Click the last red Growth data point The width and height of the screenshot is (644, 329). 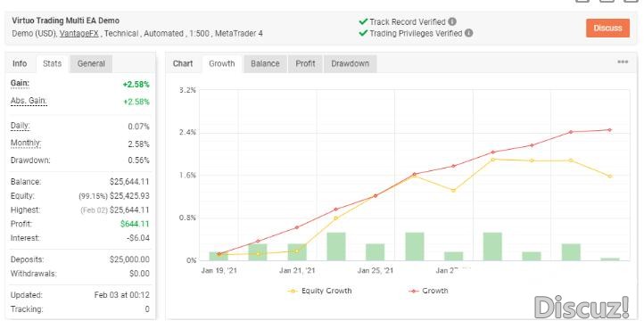click(609, 130)
